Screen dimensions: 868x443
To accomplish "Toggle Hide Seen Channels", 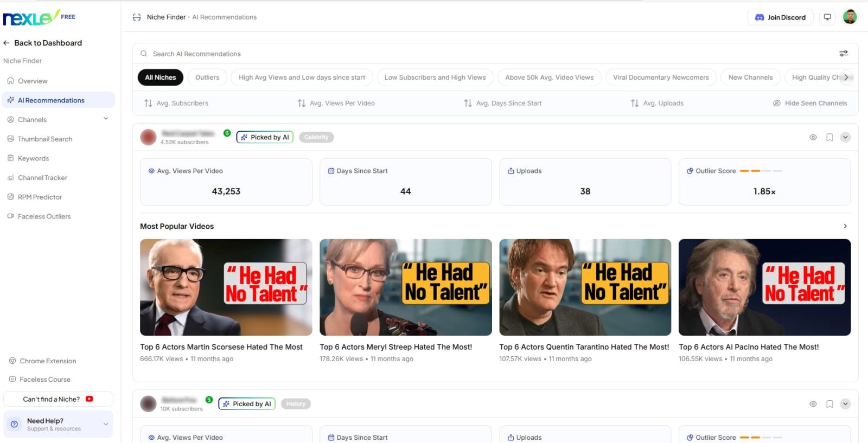I will [x=810, y=103].
